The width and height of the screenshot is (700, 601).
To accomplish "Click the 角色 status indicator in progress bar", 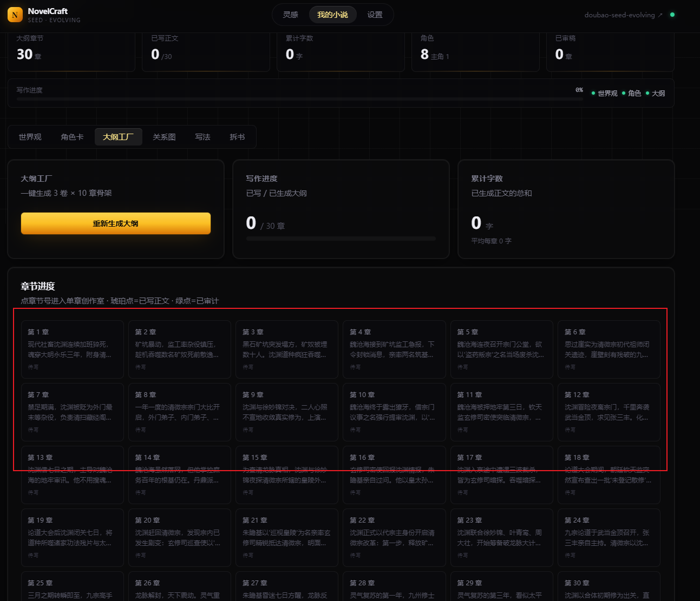I will click(x=632, y=94).
